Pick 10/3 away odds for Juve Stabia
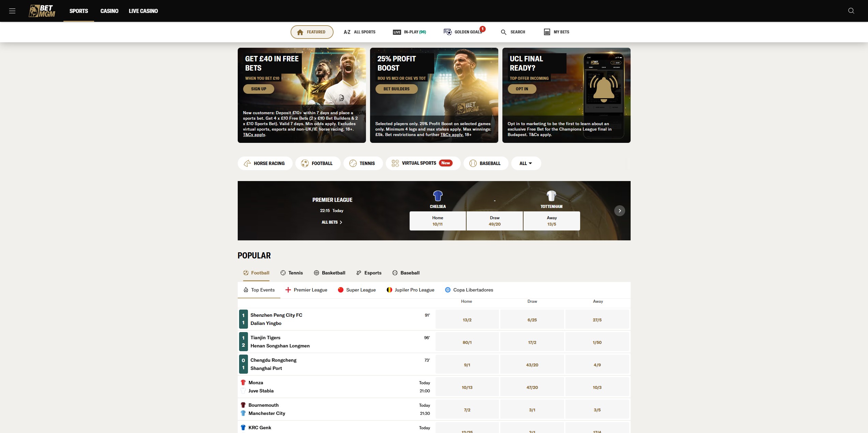Viewport: 868px width, 433px height. [597, 387]
